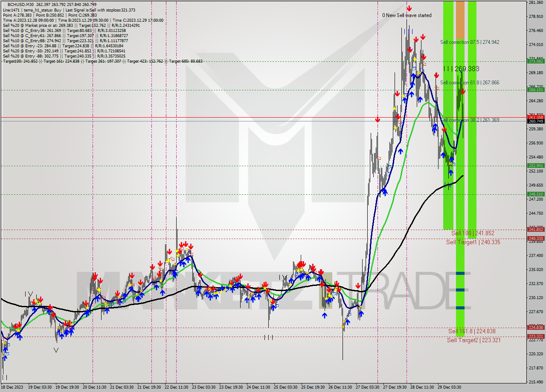Click the '28 Dec 11:30' time label
546x392 pixels.
[422, 387]
